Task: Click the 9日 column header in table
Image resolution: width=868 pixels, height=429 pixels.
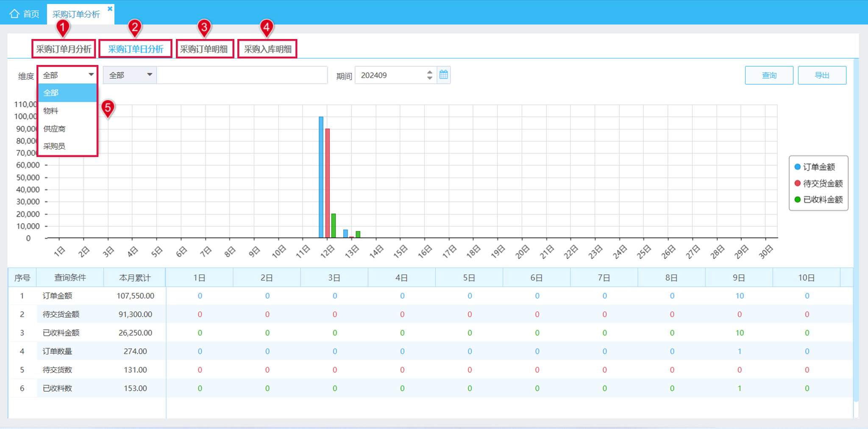Action: 739,278
